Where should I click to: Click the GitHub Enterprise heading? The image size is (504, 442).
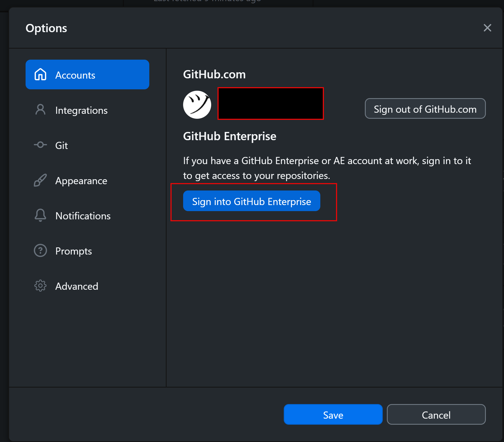coord(230,136)
